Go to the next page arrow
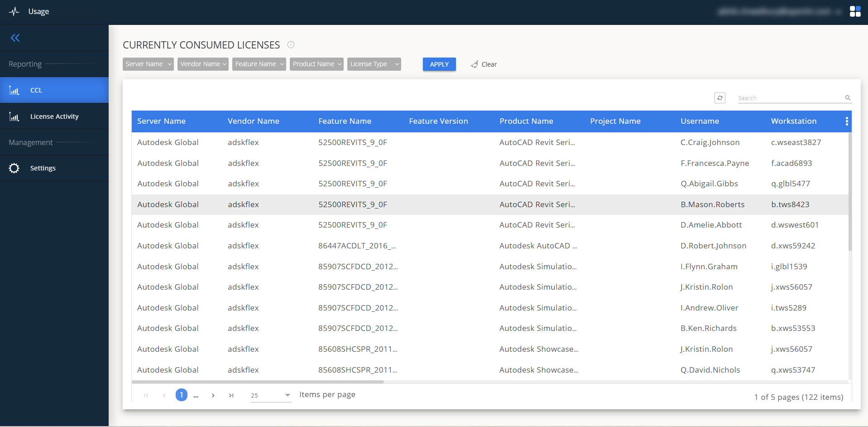 pos(213,395)
